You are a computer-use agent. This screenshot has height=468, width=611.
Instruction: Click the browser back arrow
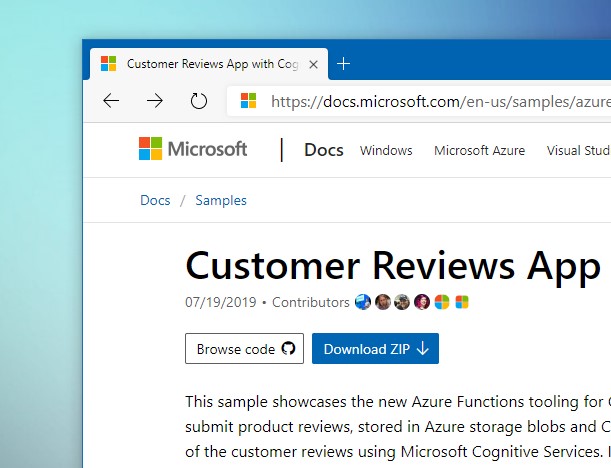point(111,101)
